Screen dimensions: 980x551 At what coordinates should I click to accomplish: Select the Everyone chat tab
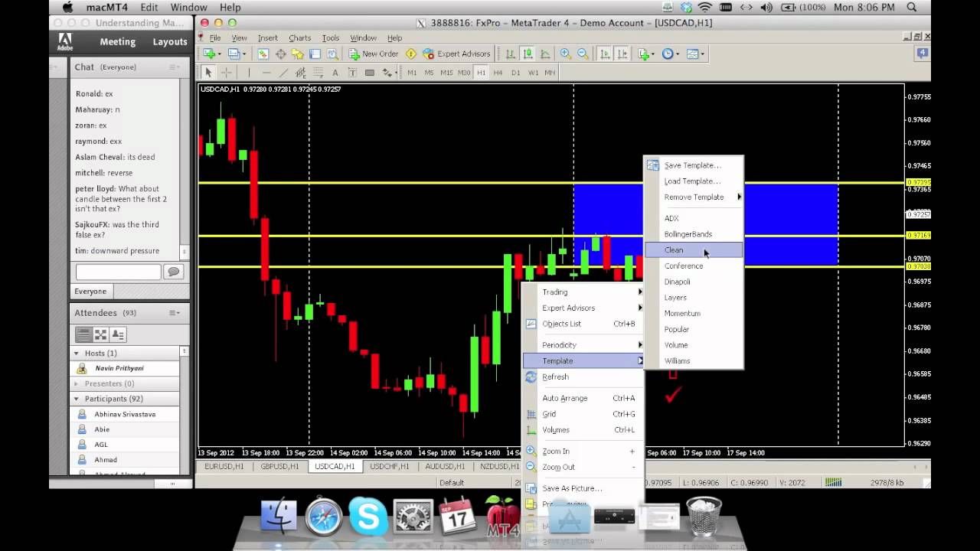(x=90, y=292)
